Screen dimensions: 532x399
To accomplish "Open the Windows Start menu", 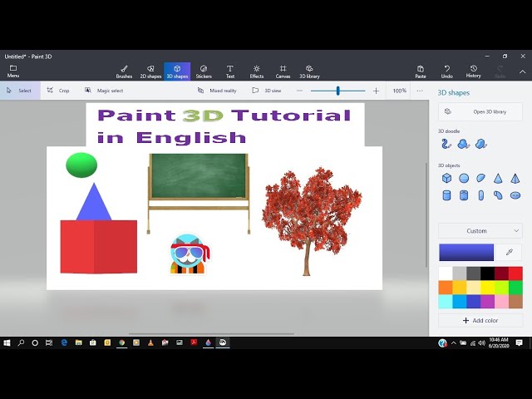I will [x=7, y=343].
